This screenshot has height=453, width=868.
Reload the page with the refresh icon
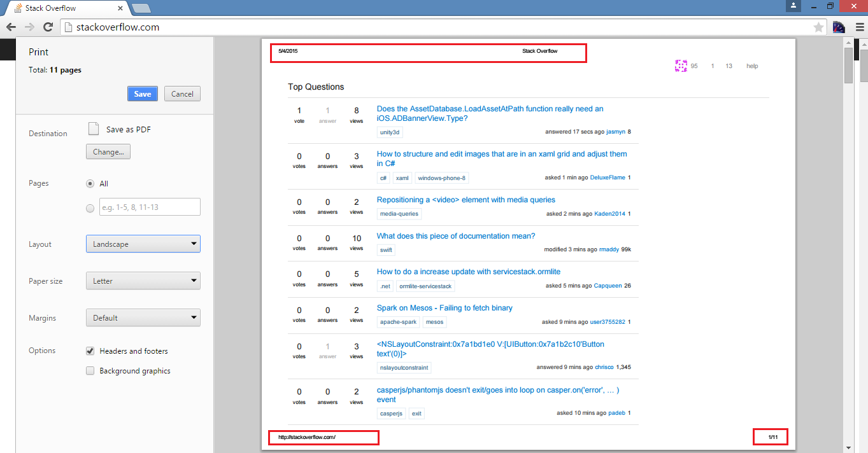48,27
